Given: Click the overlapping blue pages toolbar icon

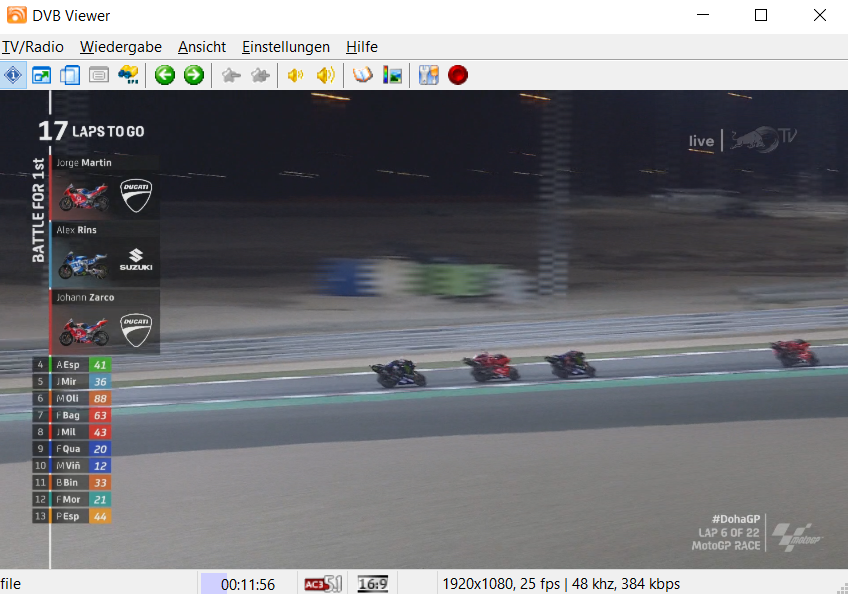Looking at the screenshot, I should [70, 75].
